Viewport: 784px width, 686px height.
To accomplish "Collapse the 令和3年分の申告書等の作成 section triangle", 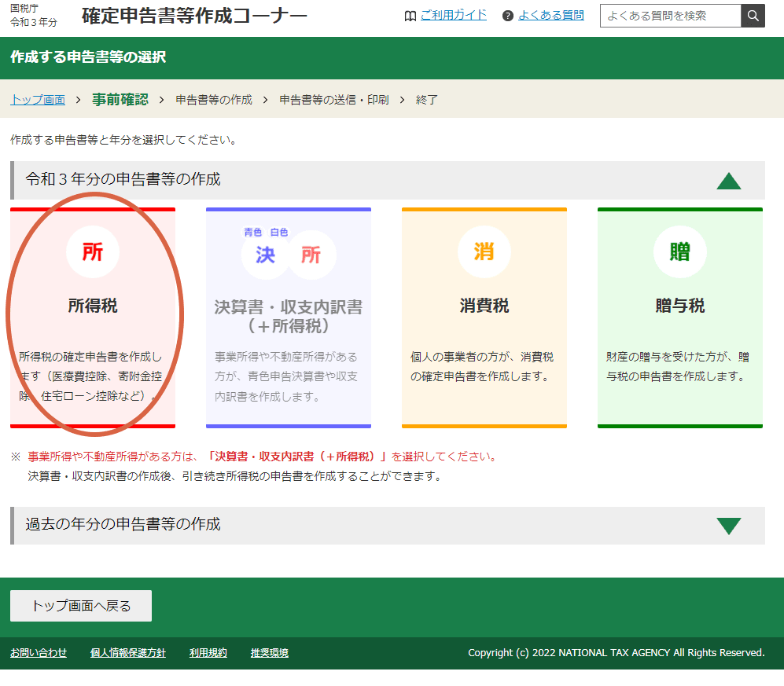I will (x=728, y=181).
